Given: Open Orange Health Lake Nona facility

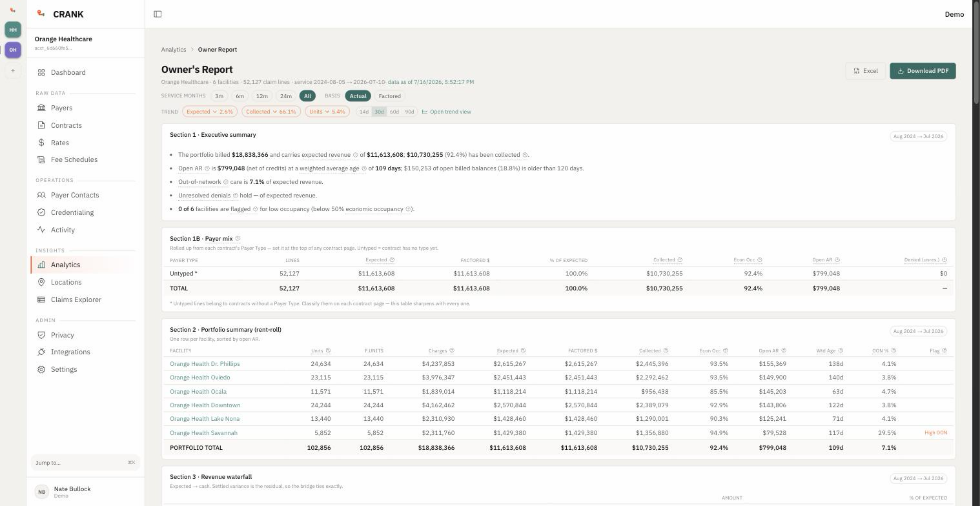Looking at the screenshot, I should pyautogui.click(x=205, y=419).
